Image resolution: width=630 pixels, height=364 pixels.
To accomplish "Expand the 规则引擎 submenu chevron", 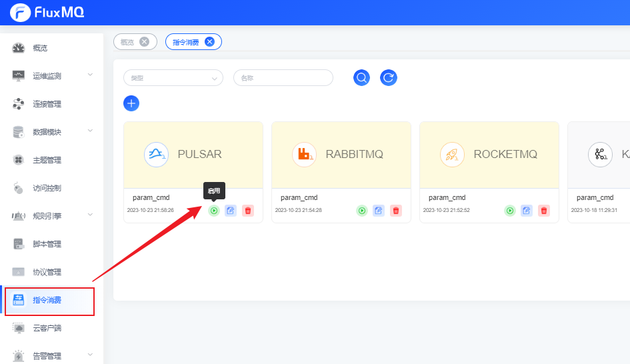I will (x=90, y=215).
